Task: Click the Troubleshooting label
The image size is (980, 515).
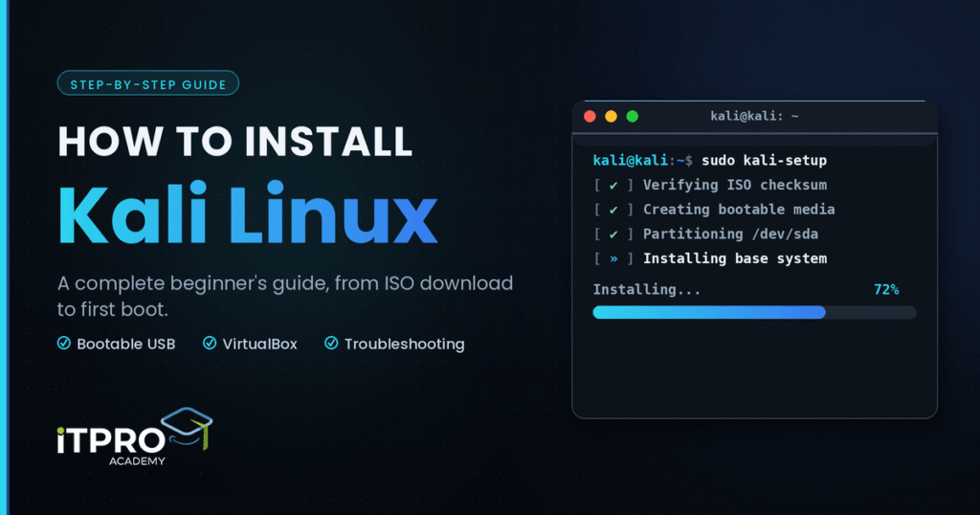Action: [405, 345]
